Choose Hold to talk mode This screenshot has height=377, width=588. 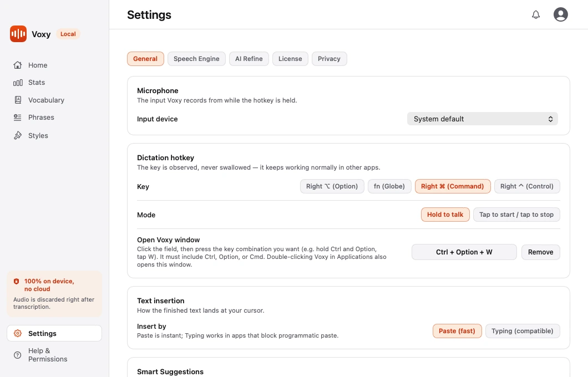point(445,215)
